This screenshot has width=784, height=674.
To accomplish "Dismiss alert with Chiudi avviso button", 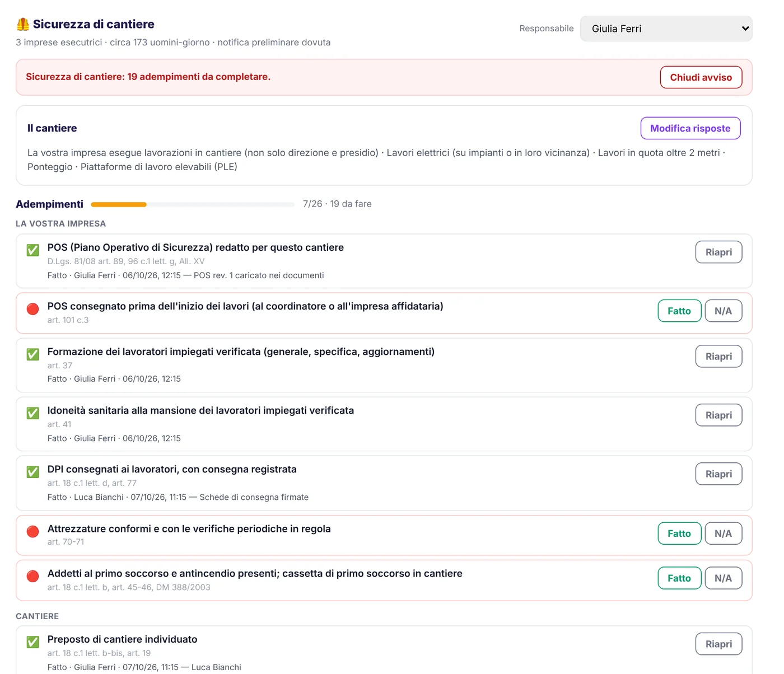I will click(701, 77).
